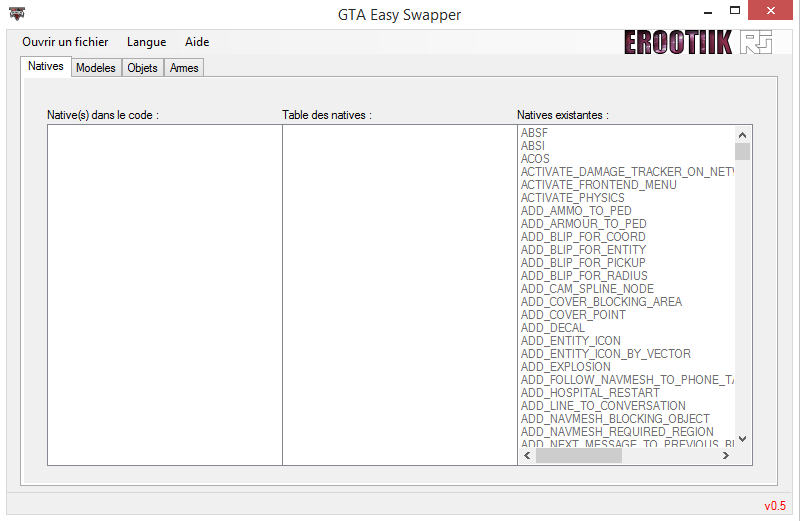Select ADD_BLIP_FOR_ENTITY entry
The height and width of the screenshot is (521, 800).
pos(583,250)
